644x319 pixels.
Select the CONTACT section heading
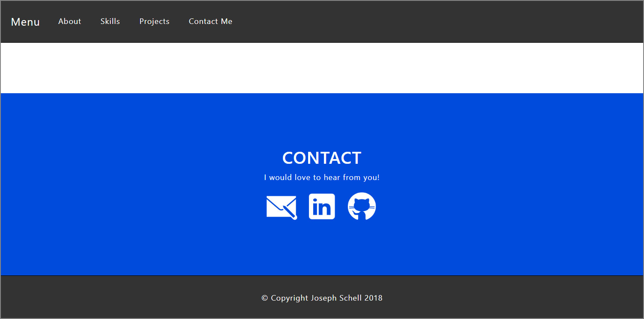[322, 158]
